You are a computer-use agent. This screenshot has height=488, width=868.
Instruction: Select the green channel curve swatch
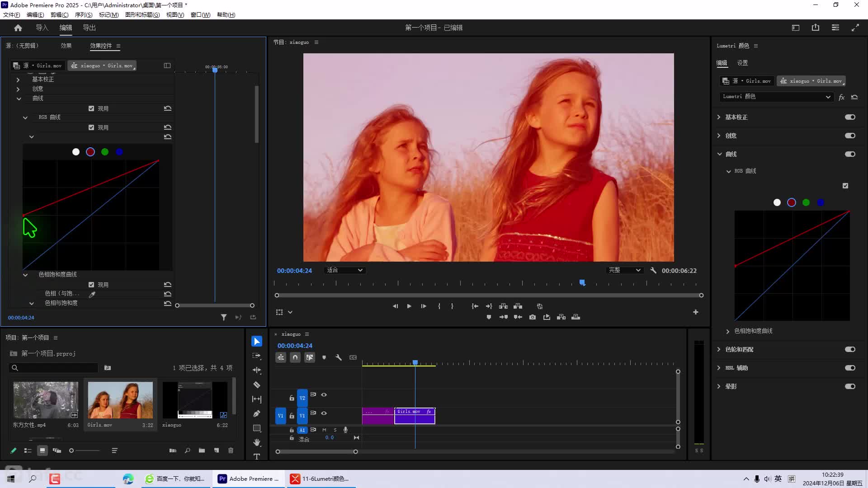pyautogui.click(x=105, y=152)
